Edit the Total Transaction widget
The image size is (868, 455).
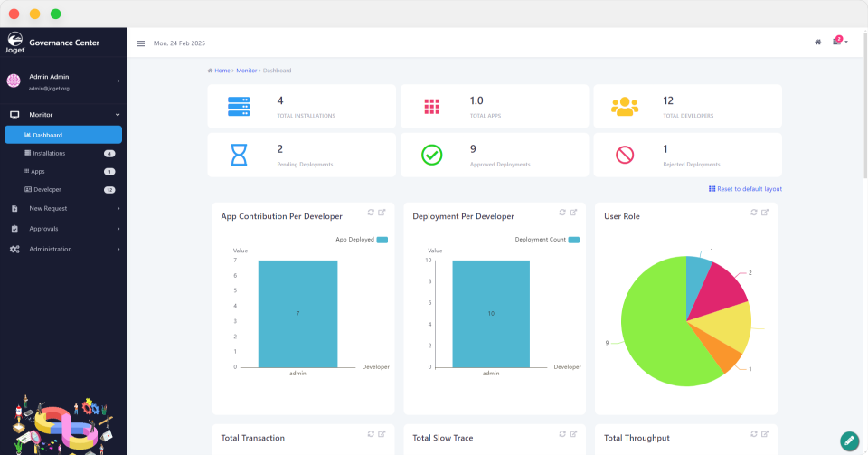[382, 434]
